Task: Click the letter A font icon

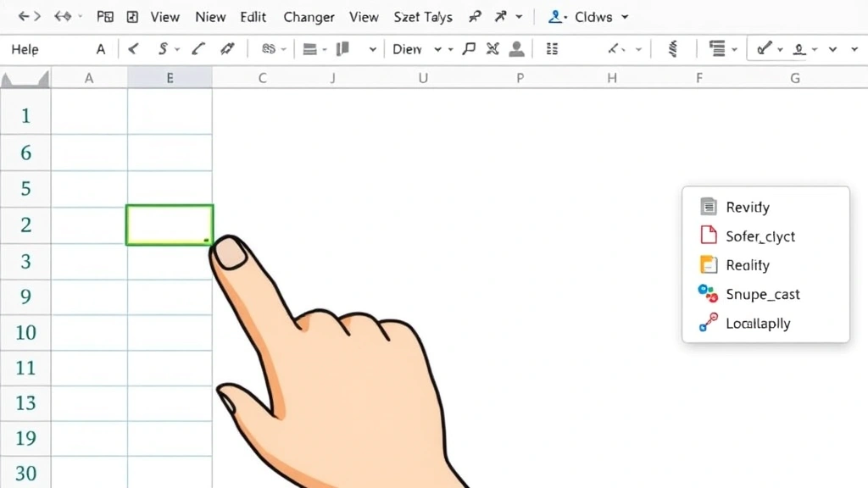Action: 101,49
